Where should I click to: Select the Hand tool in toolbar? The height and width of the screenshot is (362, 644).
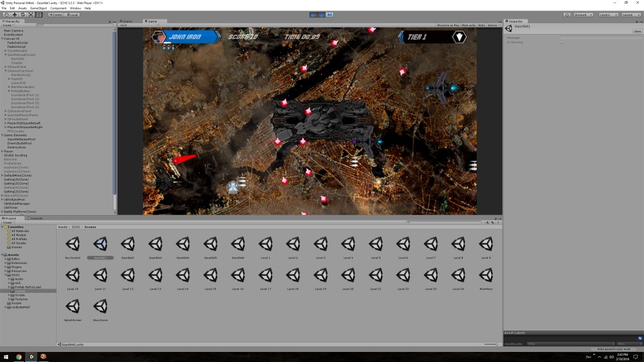click(x=6, y=14)
